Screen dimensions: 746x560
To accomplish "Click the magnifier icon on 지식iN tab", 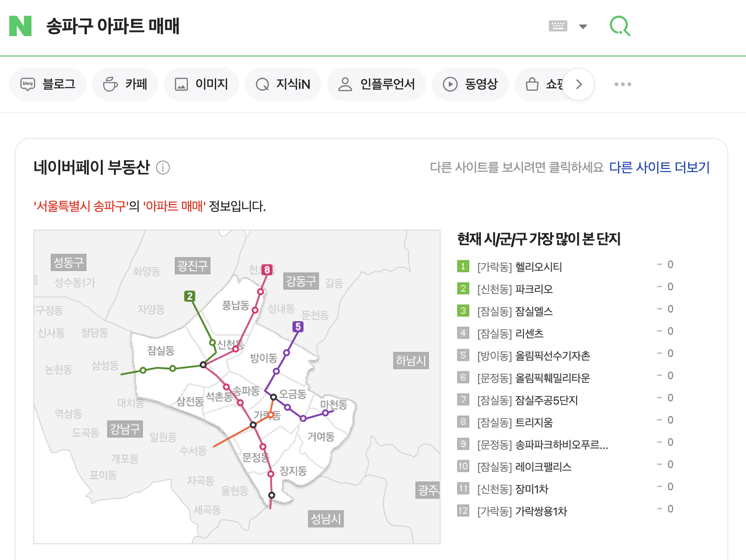I will [262, 84].
